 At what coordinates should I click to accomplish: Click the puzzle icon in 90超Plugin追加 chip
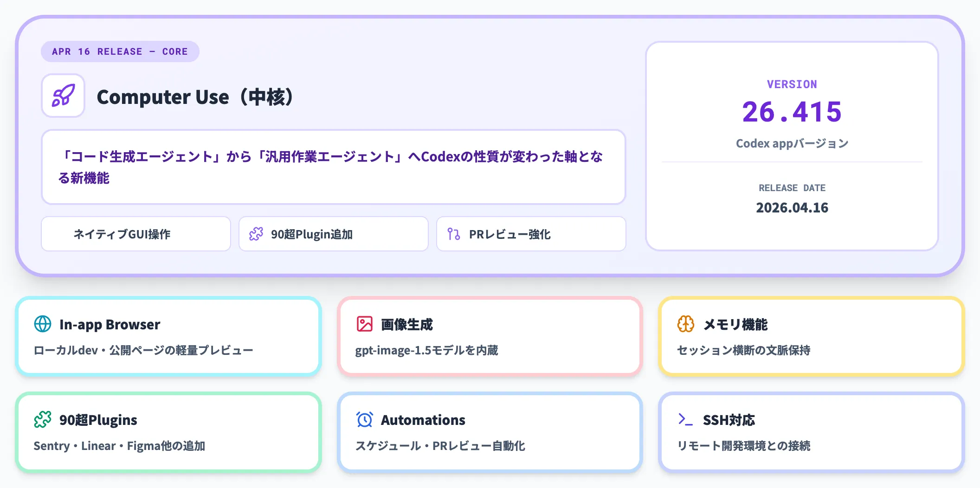[256, 234]
